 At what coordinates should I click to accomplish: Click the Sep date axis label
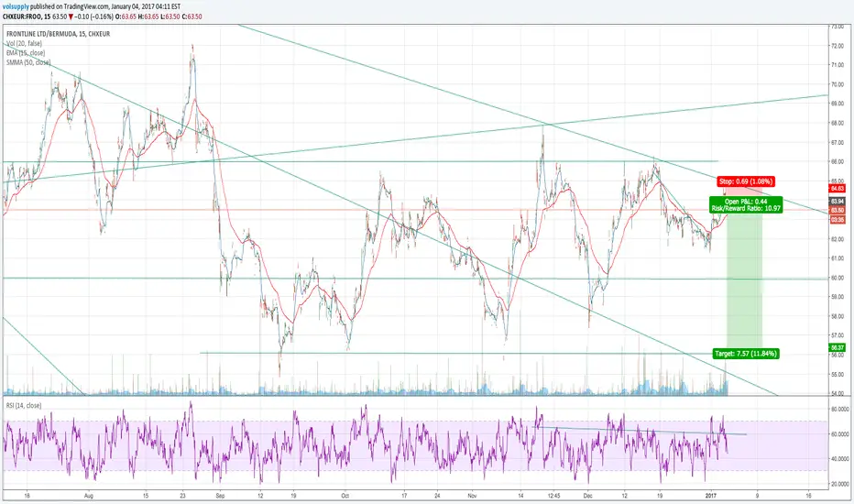click(x=220, y=497)
